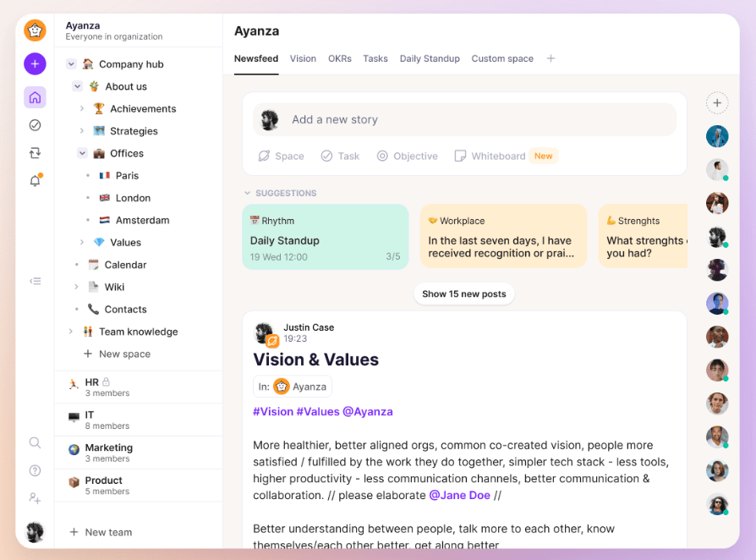Open the Whiteboard composer icon

coord(459,156)
